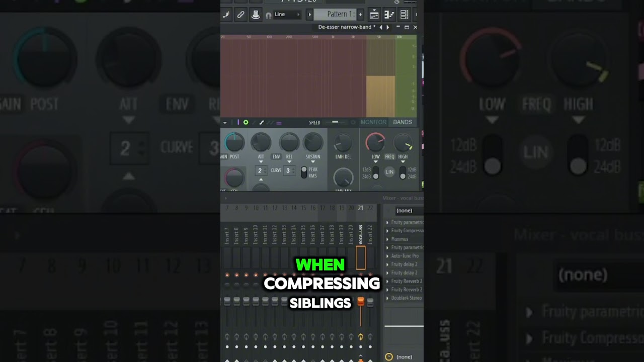Click the HIGH frequency knob
644x362 pixels.
pyautogui.click(x=403, y=143)
